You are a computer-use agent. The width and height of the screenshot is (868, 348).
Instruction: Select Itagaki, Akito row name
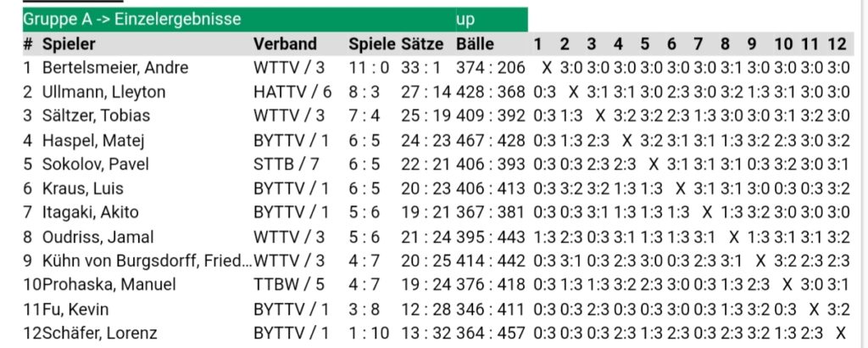(x=90, y=212)
